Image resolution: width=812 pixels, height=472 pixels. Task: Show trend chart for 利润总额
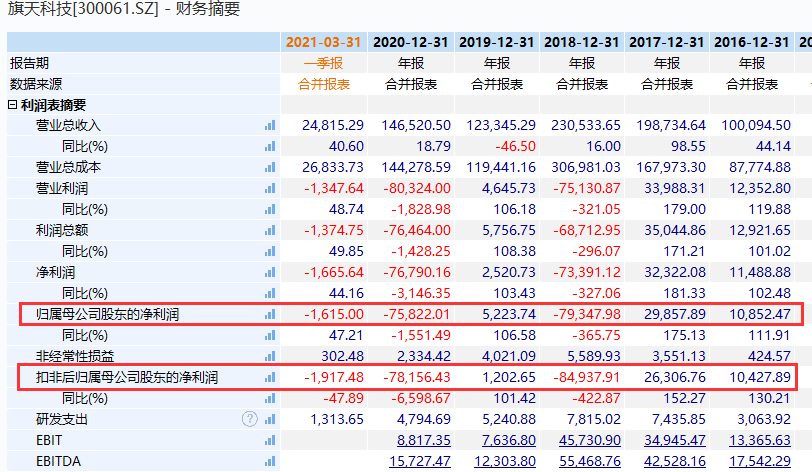click(x=269, y=230)
